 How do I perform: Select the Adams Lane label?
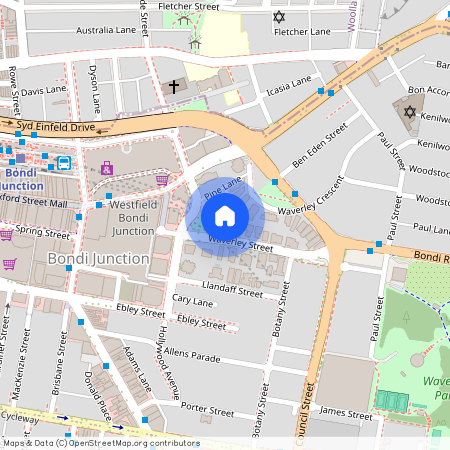coord(138,369)
